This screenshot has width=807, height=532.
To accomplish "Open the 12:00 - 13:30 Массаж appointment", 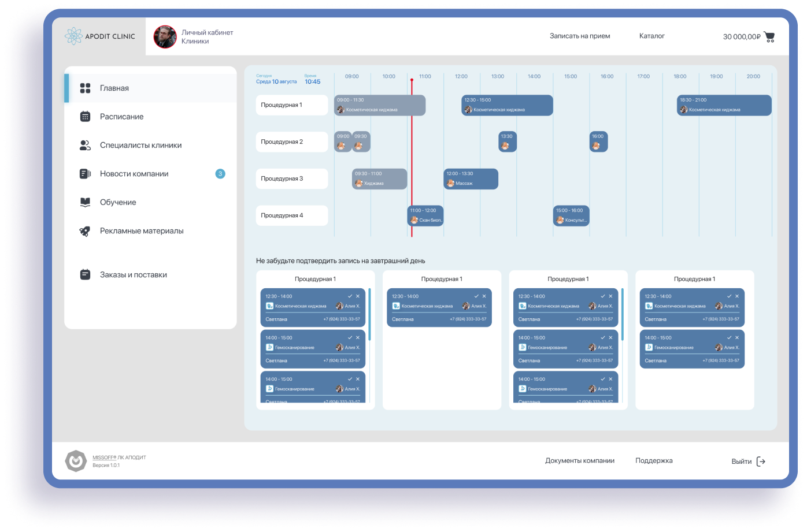I will 471,179.
